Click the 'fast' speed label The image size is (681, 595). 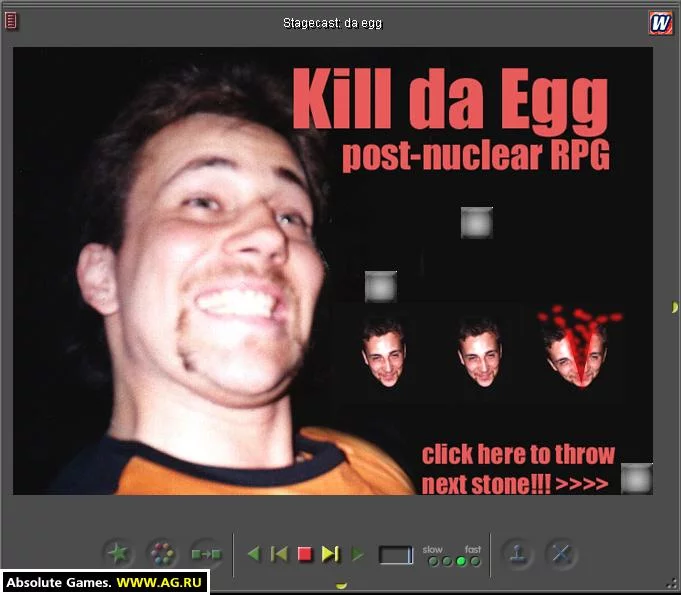click(x=473, y=549)
